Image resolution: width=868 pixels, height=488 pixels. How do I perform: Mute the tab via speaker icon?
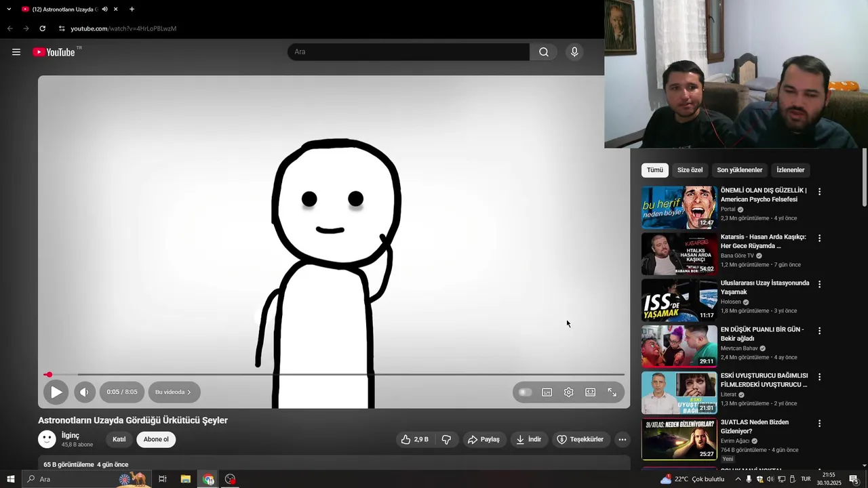pyautogui.click(x=104, y=9)
